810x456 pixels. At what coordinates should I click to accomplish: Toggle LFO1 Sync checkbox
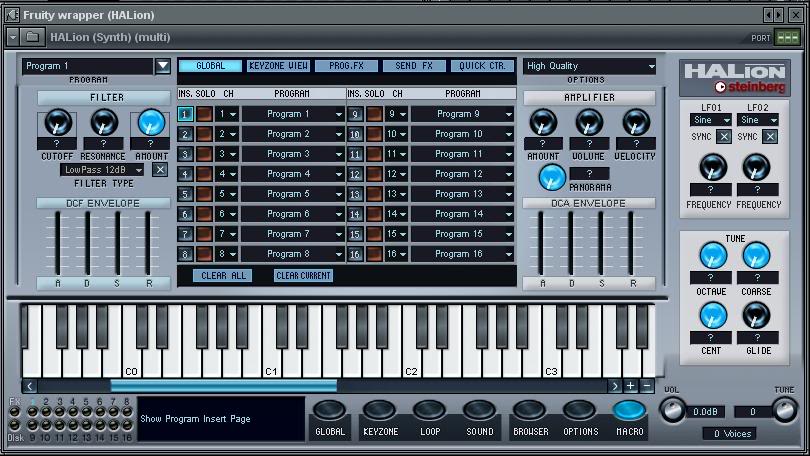[x=724, y=137]
